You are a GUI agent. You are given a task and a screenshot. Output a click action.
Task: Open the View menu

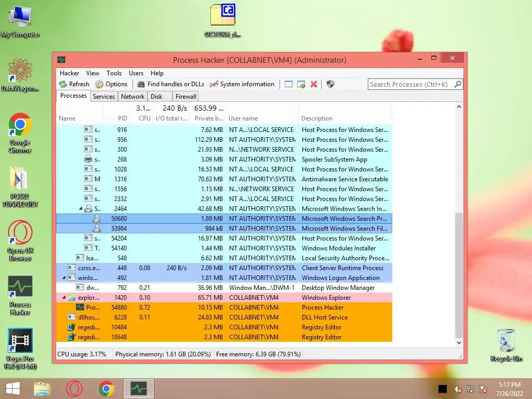tap(92, 73)
